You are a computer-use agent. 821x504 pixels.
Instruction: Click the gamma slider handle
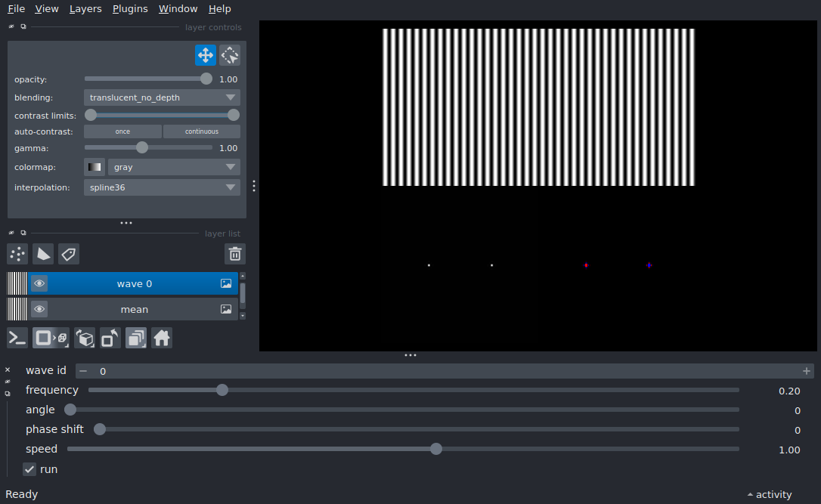click(x=142, y=147)
